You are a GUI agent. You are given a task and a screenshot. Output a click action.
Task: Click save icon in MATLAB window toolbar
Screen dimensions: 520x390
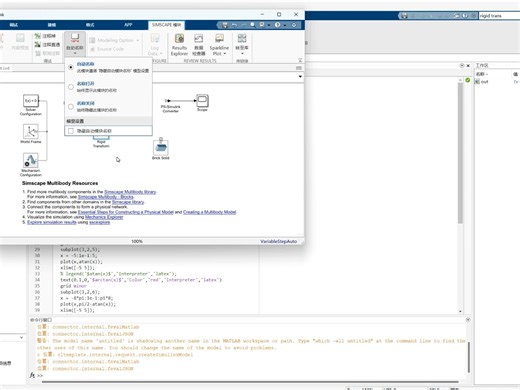(x=404, y=16)
